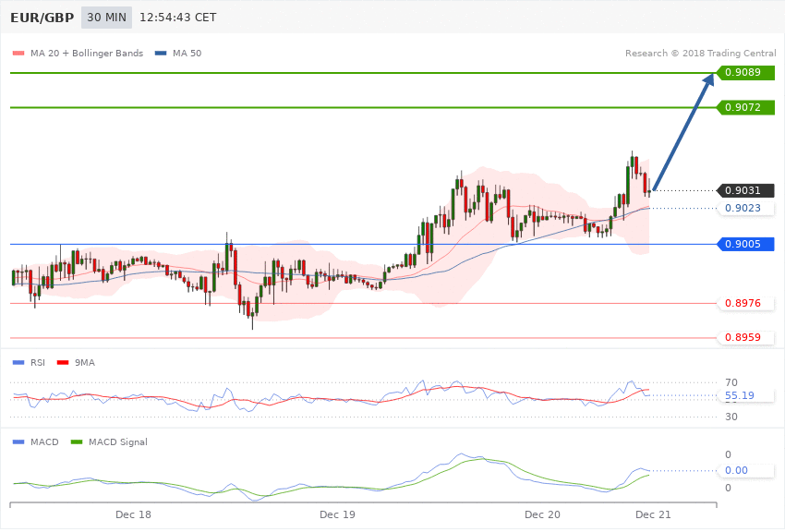Click the Dec 20 date label
Image resolution: width=785 pixels, height=532 pixels.
pos(542,514)
